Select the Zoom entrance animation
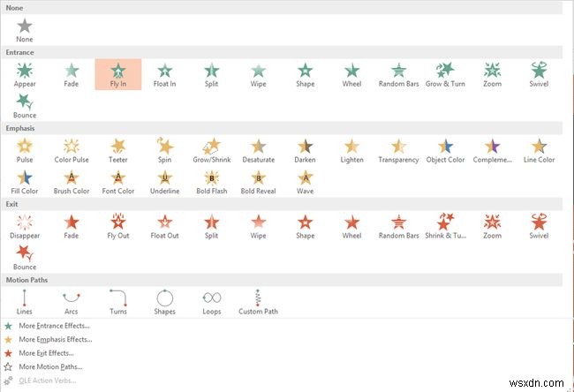574x392 pixels. [493, 75]
